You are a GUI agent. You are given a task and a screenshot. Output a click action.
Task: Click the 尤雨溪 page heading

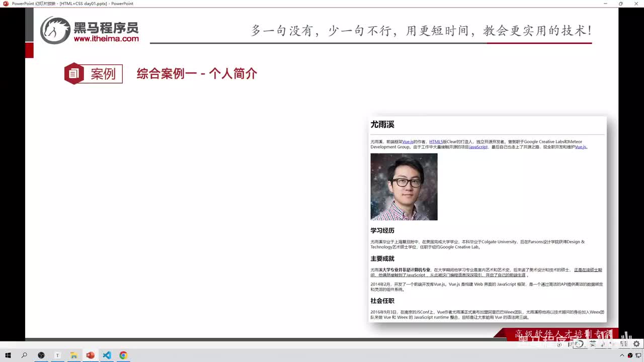382,124
